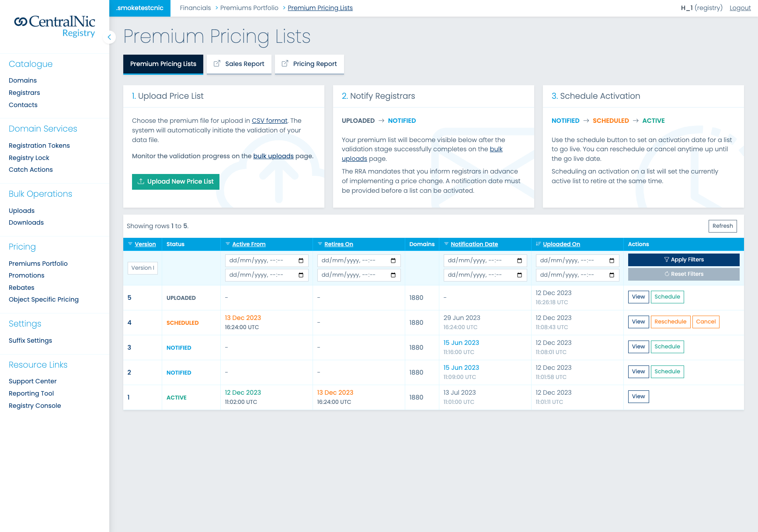
Task: Open Promotions in sidebar
Action: (27, 275)
